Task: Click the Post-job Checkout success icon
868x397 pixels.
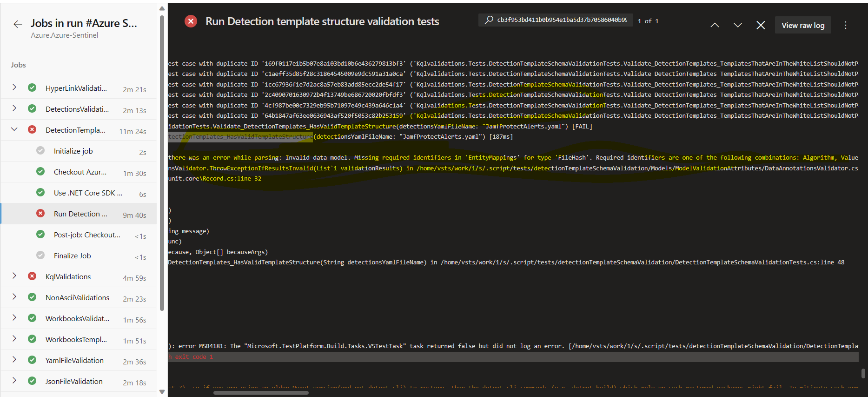Action: [40, 234]
